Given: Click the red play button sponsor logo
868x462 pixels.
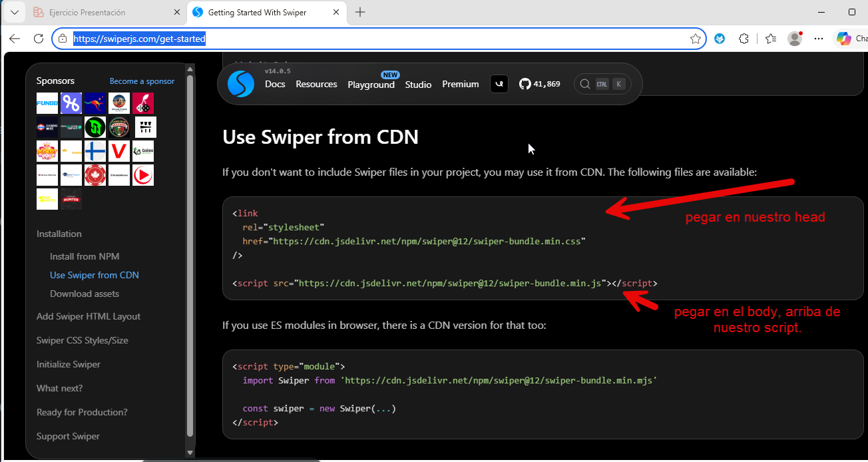Looking at the screenshot, I should [143, 175].
